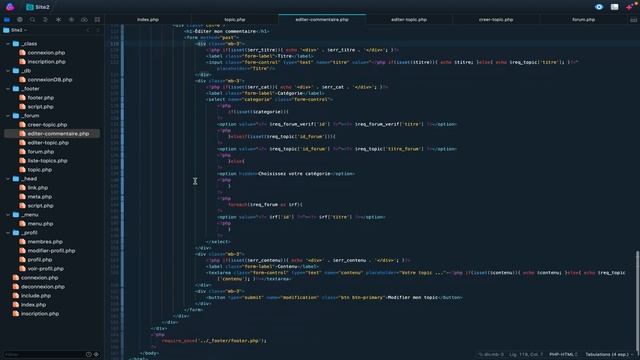
Task: Open inscription.php in _class folder
Action: point(42,62)
